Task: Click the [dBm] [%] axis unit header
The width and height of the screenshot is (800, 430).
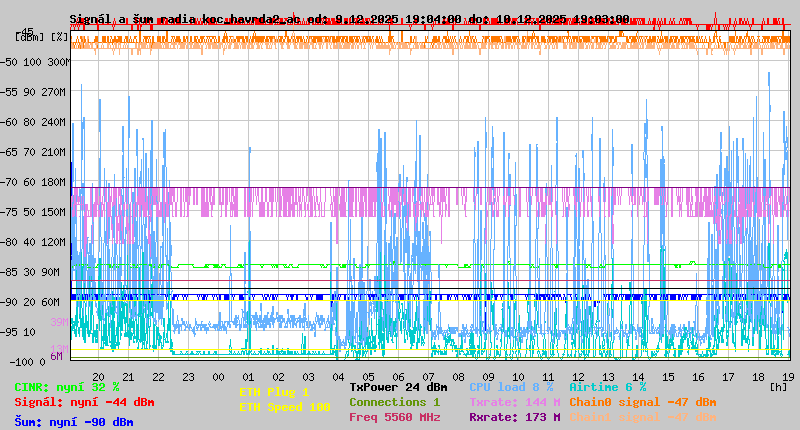Action: 42,36
